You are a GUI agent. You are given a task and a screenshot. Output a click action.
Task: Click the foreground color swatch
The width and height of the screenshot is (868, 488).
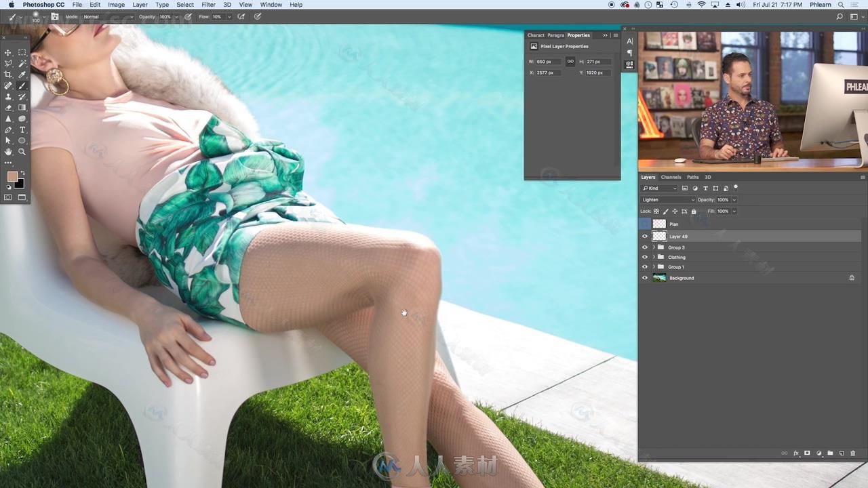point(12,177)
